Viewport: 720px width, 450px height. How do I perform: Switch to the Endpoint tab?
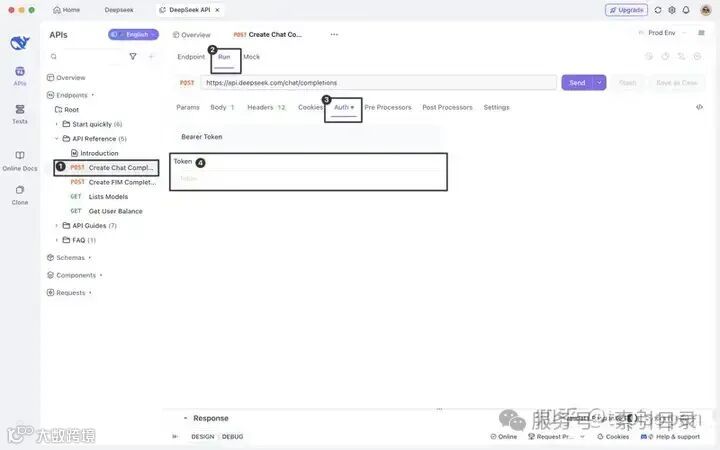pos(191,56)
